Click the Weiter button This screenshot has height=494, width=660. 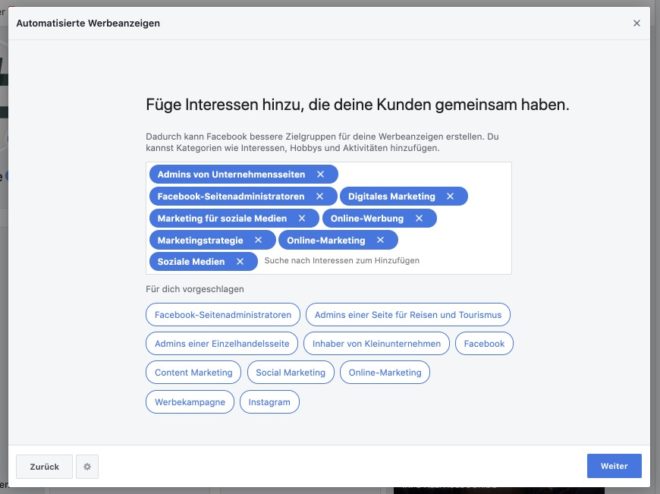(614, 466)
